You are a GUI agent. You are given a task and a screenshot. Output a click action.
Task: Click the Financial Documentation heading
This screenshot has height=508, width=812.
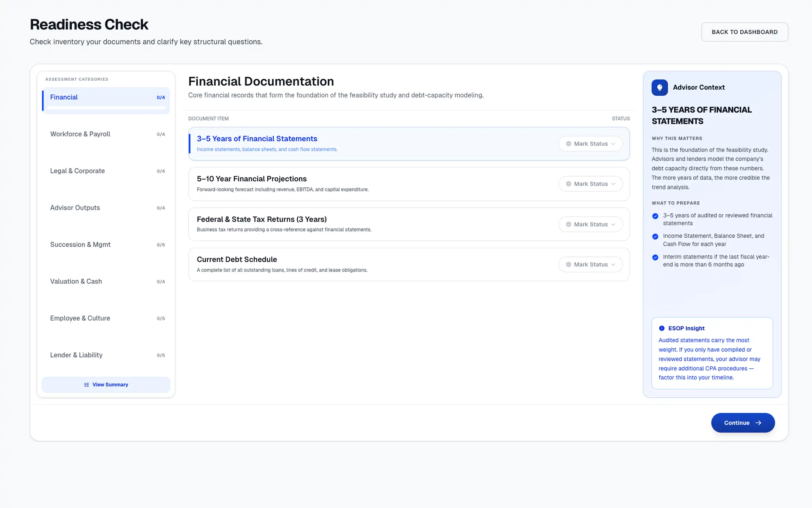point(261,81)
